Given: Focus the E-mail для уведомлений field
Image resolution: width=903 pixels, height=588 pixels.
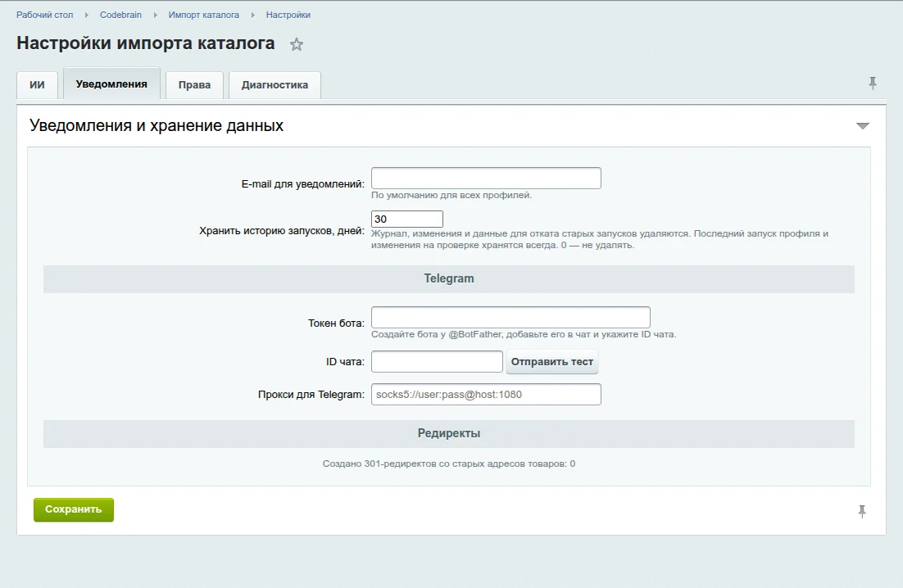Looking at the screenshot, I should [486, 179].
